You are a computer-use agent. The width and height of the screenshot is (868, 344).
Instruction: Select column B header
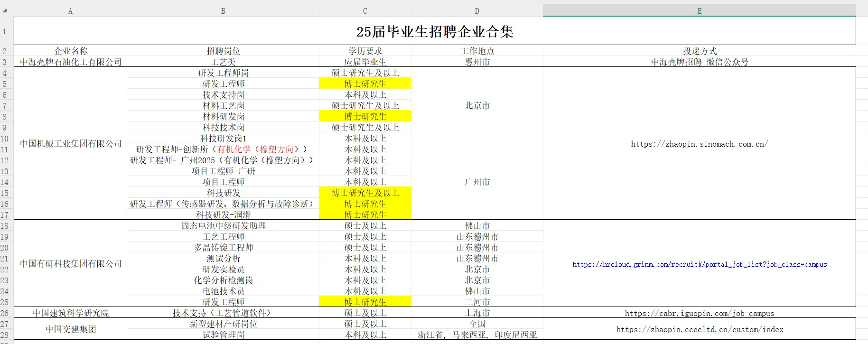click(223, 10)
